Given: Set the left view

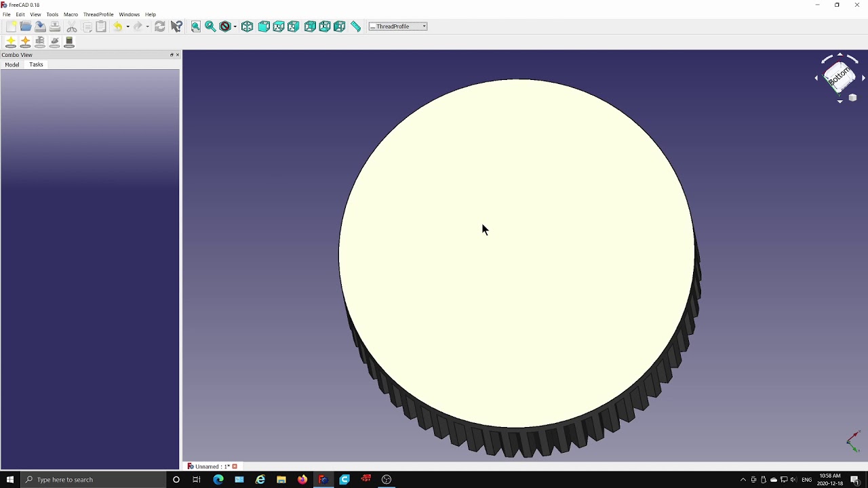Looking at the screenshot, I should click(340, 26).
